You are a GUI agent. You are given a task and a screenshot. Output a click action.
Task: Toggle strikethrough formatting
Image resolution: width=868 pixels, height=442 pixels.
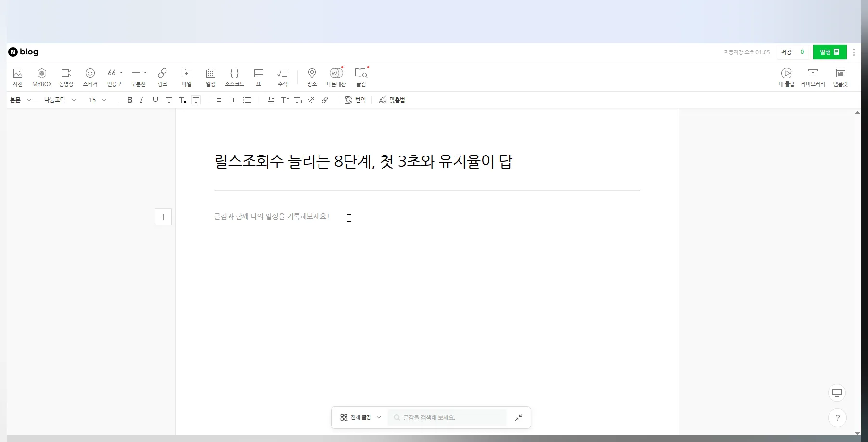169,100
